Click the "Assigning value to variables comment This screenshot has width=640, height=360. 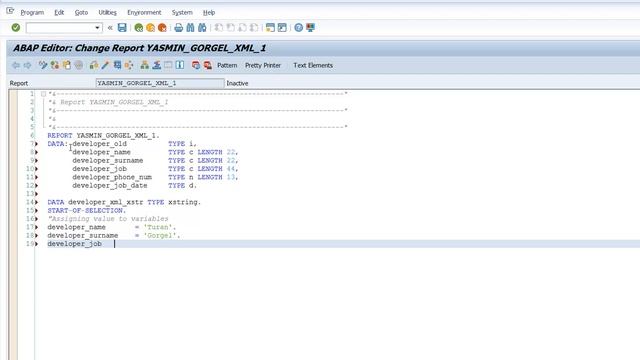coord(108,219)
